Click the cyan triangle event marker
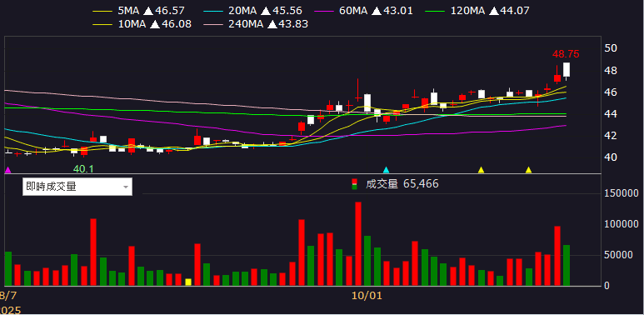This screenshot has height=315, width=644. point(386,169)
